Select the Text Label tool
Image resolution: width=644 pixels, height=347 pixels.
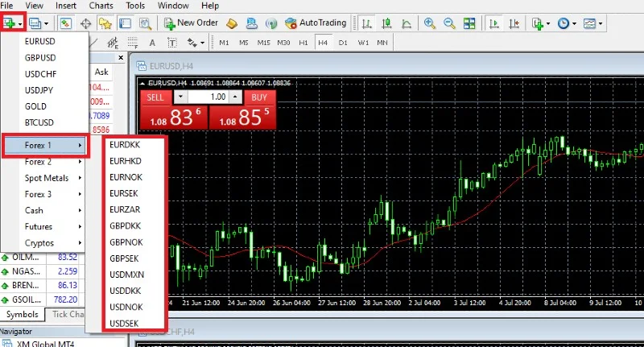coord(172,43)
